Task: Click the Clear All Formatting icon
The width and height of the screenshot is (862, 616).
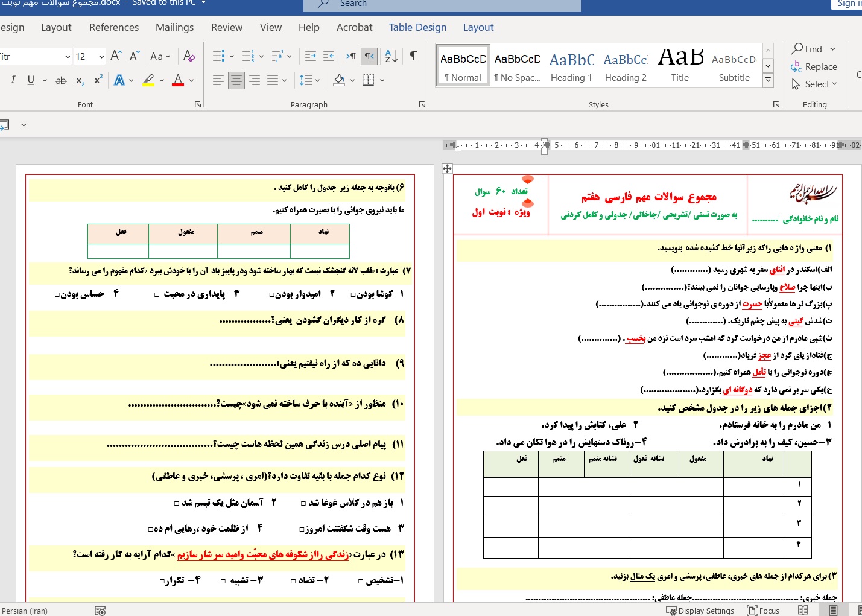Action: [189, 56]
